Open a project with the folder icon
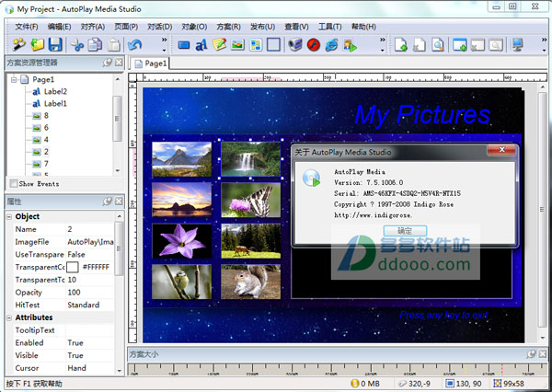 (38, 45)
